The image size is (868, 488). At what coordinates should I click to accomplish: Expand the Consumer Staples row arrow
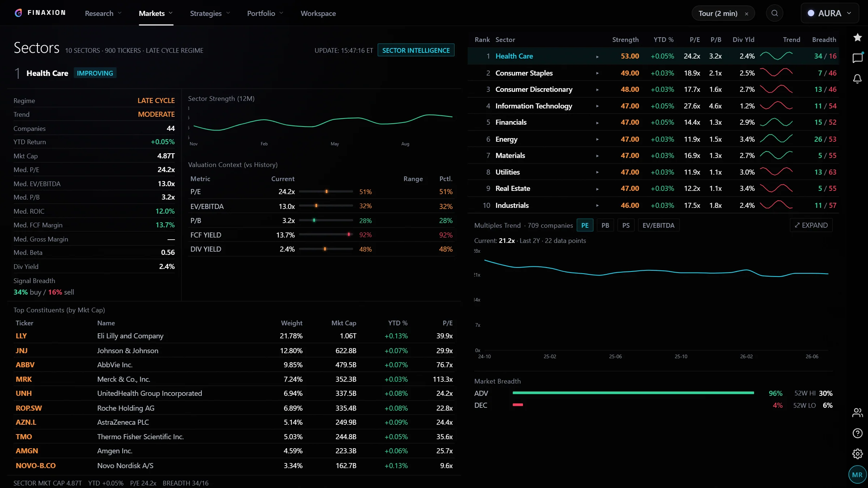(597, 73)
